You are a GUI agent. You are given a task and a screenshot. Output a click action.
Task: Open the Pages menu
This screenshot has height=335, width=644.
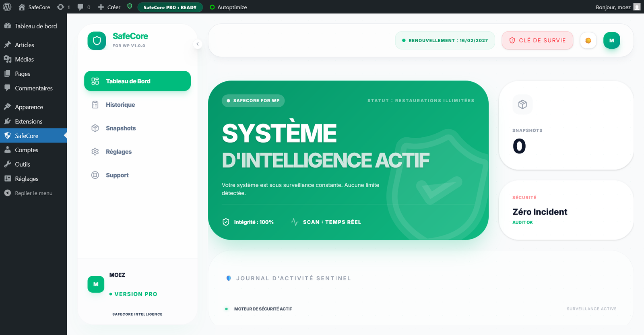[x=33, y=74]
